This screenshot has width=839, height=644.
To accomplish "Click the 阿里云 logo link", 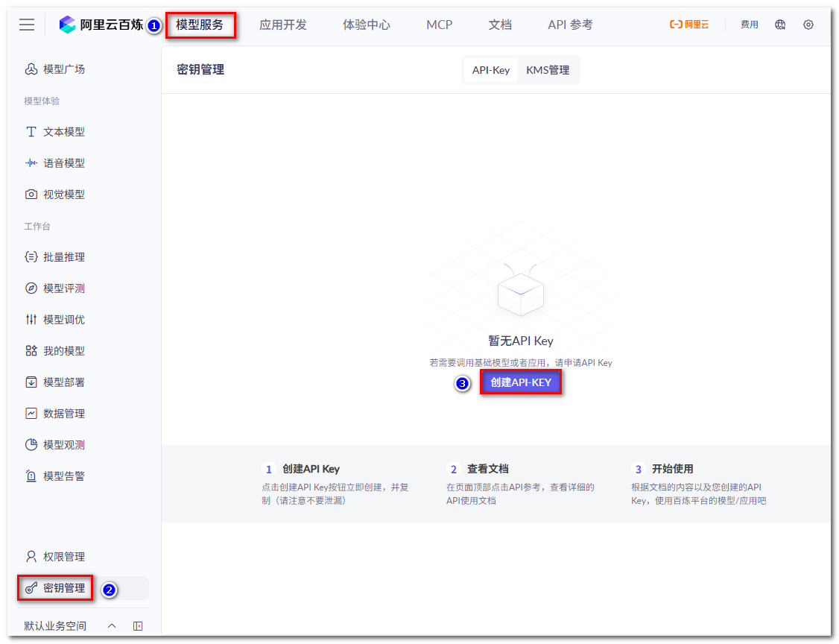I will pos(689,25).
